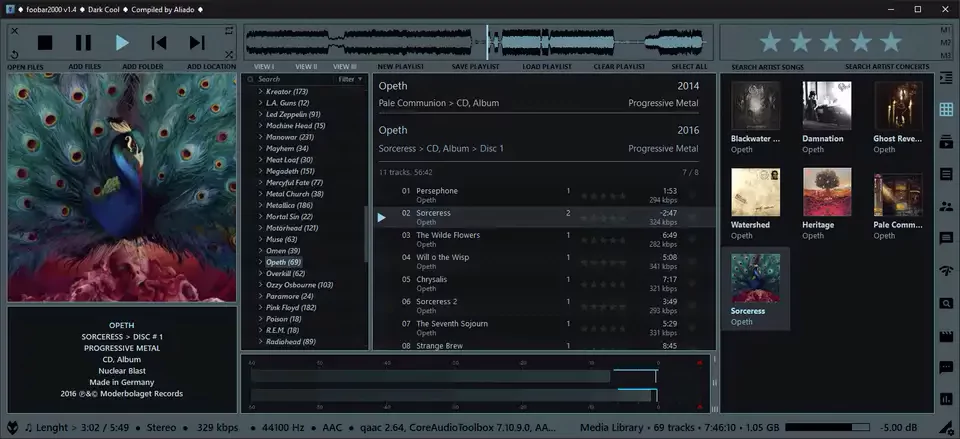The width and height of the screenshot is (960, 439).
Task: Switch to the VIEW III tab
Action: click(345, 67)
